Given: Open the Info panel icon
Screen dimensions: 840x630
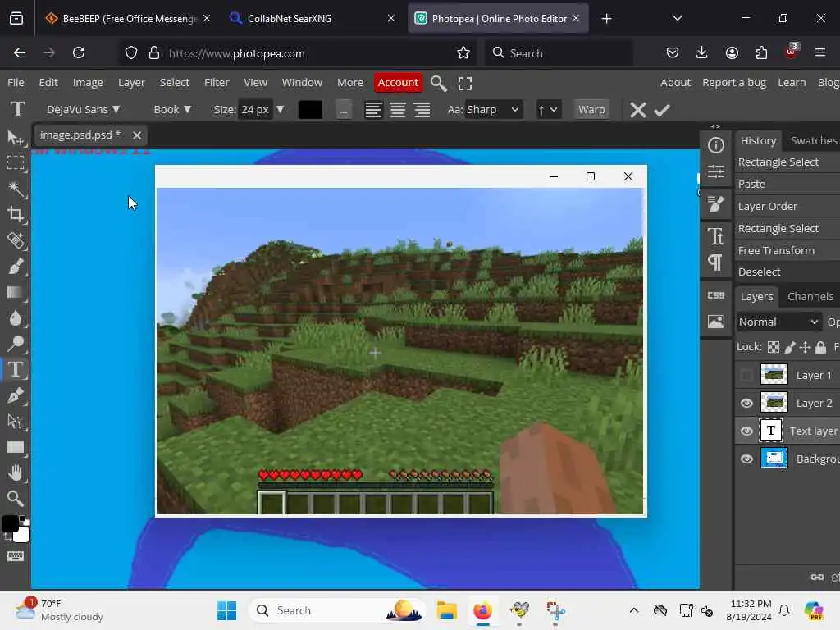Looking at the screenshot, I should coord(715,145).
